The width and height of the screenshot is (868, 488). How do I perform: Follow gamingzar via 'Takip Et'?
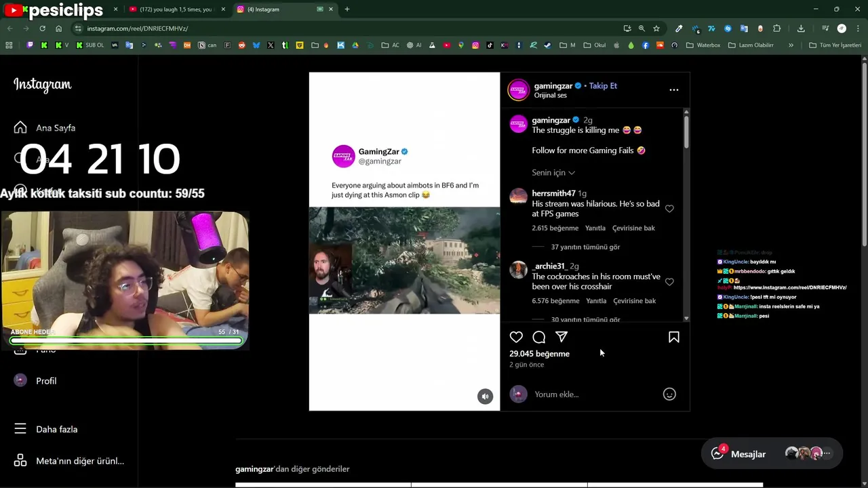[x=603, y=86]
